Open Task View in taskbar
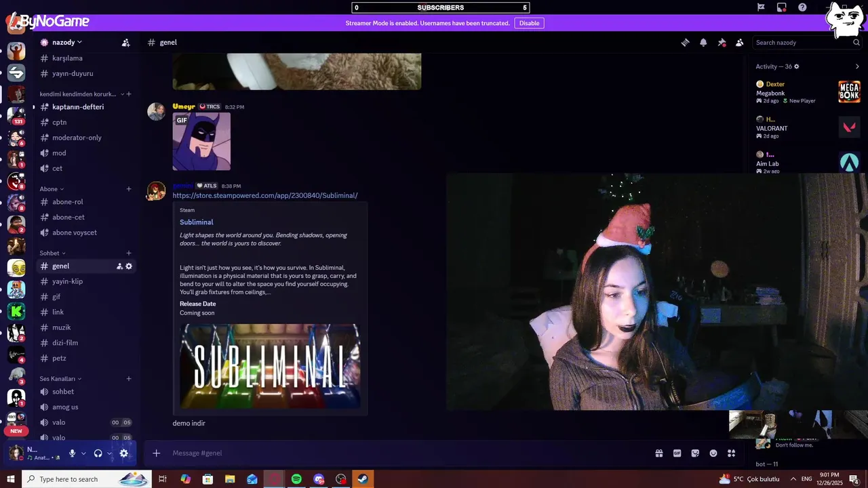 coord(163,479)
